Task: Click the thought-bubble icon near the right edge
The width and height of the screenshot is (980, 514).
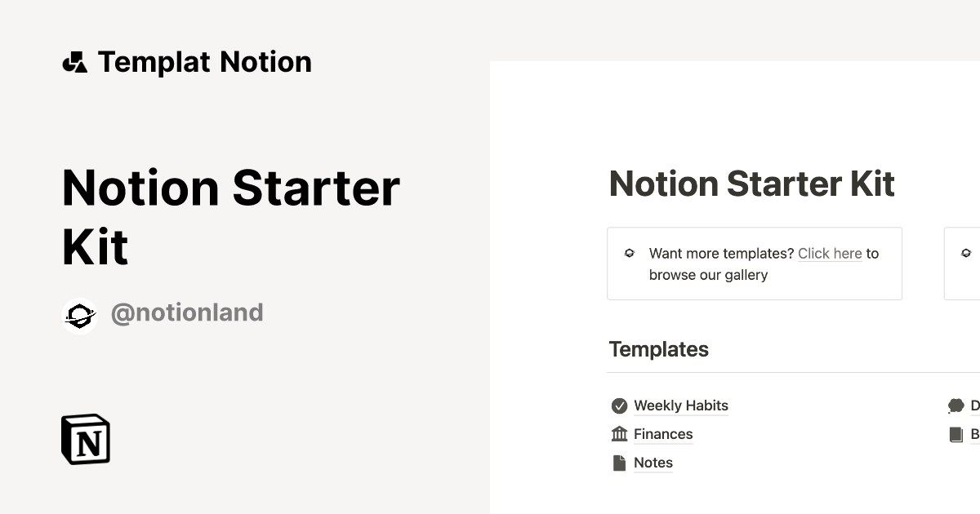Action: (x=955, y=405)
